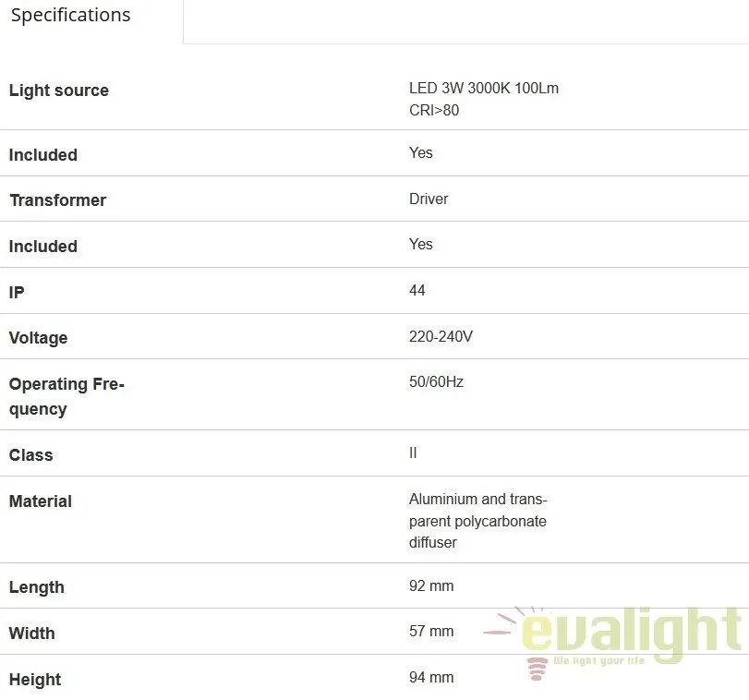Viewport: 749px width, 700px height.
Task: Select the Height value 94 mm
Action: [x=431, y=677]
